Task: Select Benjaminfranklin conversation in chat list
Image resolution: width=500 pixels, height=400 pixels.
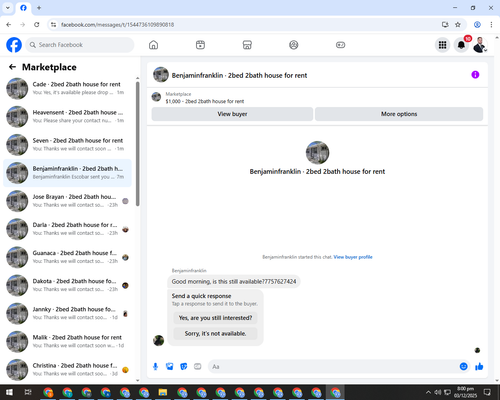Action: click(x=67, y=173)
